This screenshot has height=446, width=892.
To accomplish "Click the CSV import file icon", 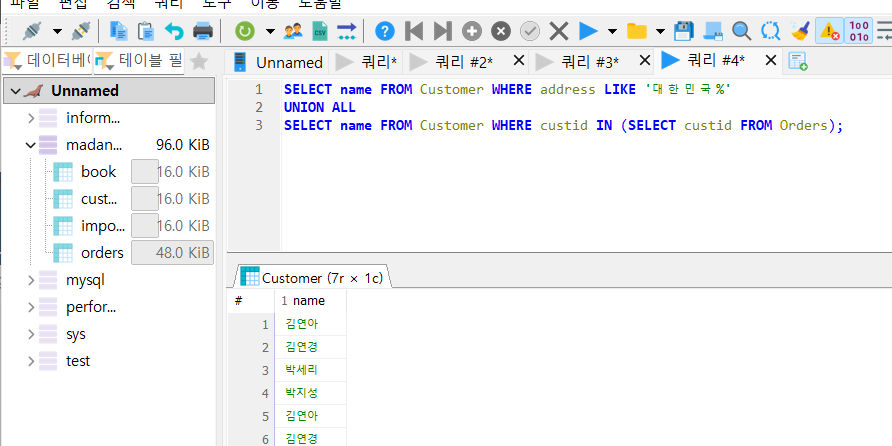I will tap(320, 31).
